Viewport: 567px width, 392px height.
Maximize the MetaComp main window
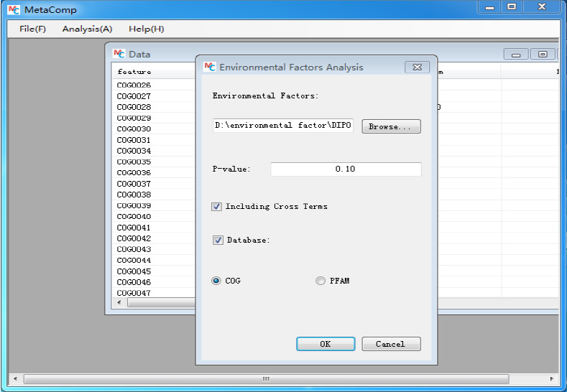pyautogui.click(x=512, y=7)
